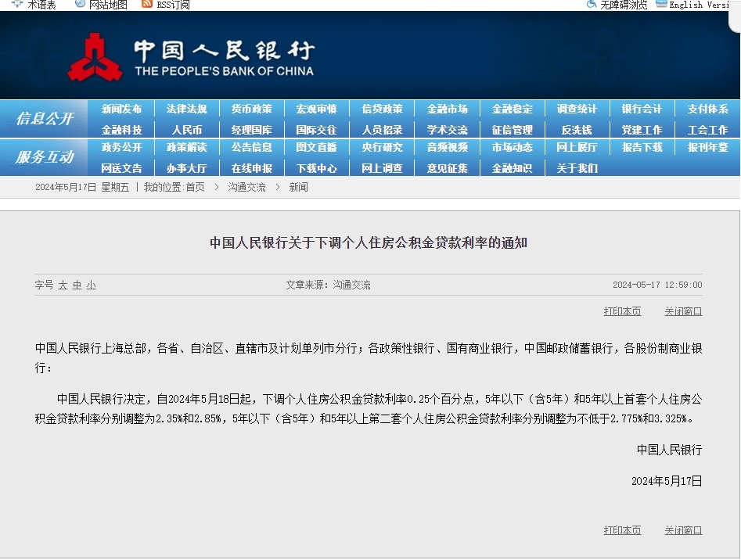
Task: Click the lower 打印本页 link
Action: tap(622, 531)
